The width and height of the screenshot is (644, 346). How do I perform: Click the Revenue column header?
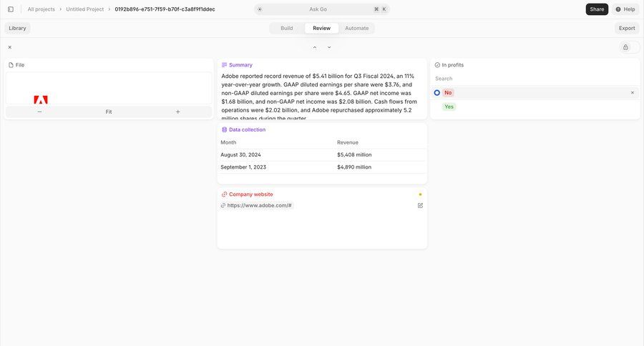tap(348, 142)
